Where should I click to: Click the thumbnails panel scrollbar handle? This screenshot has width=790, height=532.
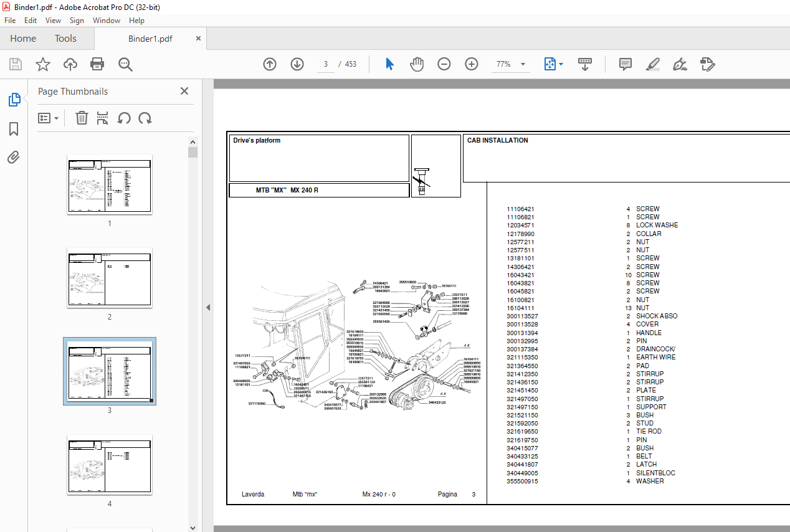tap(193, 153)
